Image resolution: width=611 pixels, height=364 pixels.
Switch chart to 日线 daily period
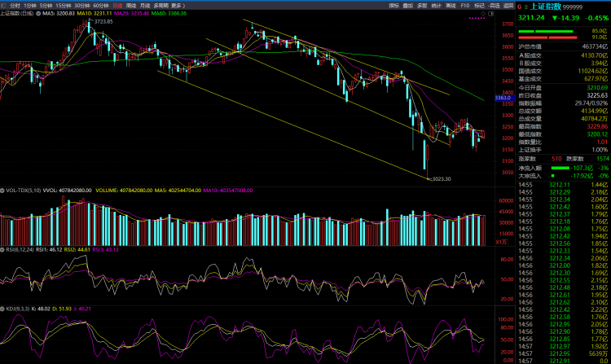point(117,6)
